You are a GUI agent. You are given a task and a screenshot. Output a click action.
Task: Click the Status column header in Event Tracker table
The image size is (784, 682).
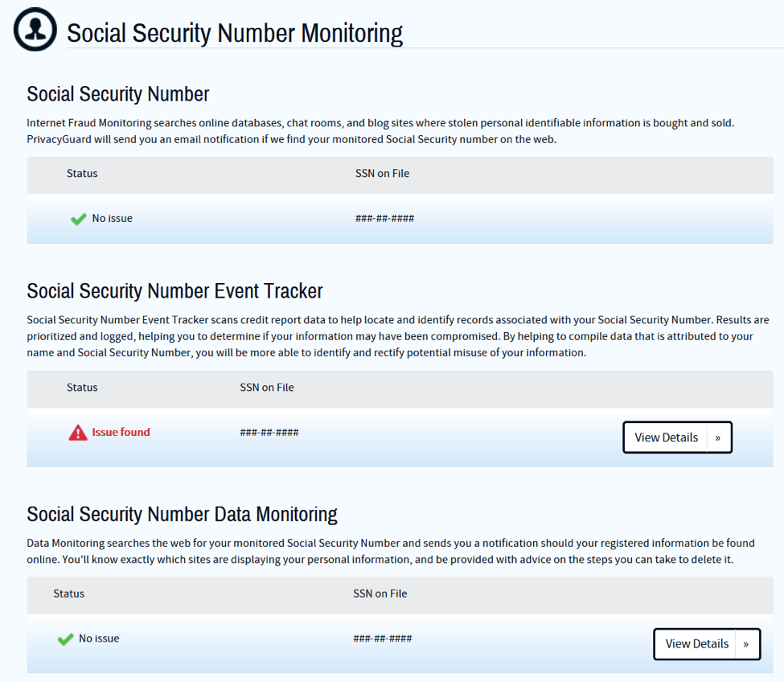(82, 388)
